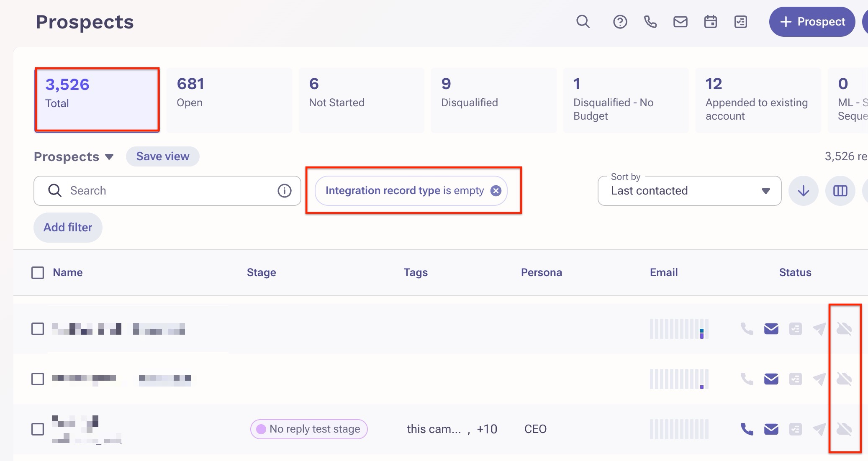Click the Email column header
Viewport: 868px width, 461px height.
664,272
